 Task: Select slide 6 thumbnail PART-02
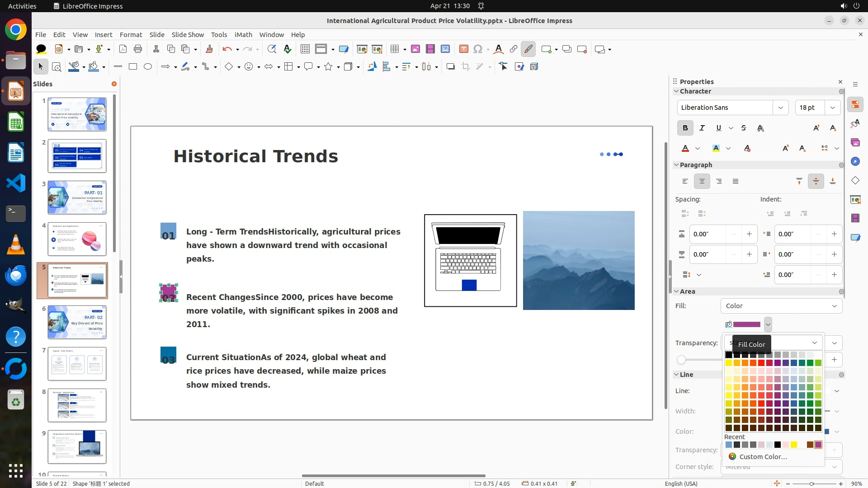[77, 322]
